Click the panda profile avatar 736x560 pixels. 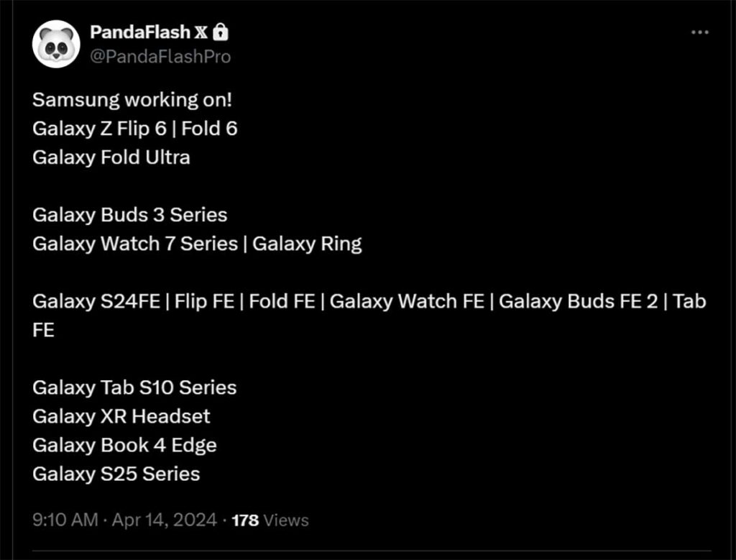click(56, 44)
